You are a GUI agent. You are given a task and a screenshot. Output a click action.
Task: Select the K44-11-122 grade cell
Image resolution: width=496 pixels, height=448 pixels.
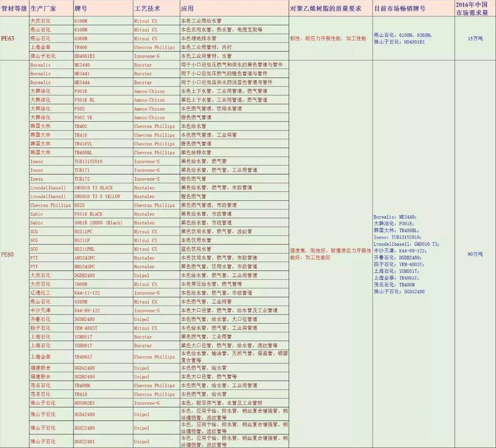point(103,293)
